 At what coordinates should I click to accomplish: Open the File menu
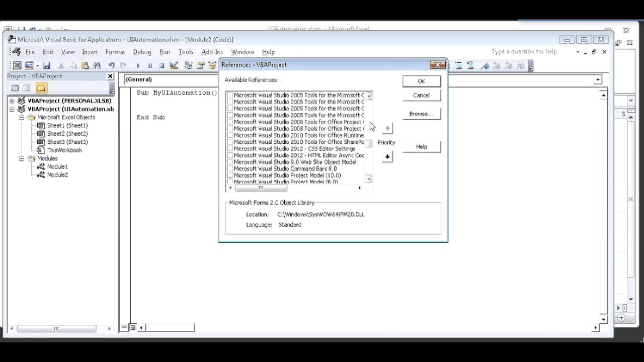point(30,52)
